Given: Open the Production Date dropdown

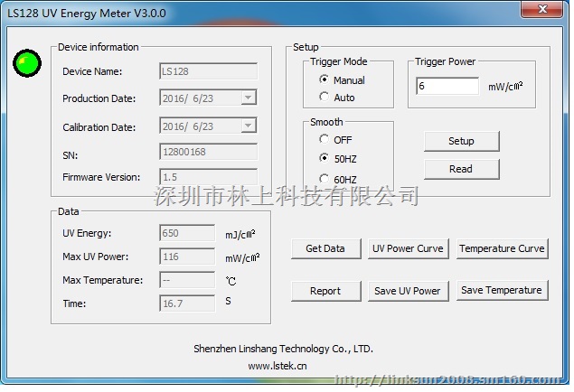Looking at the screenshot, I should tap(249, 98).
